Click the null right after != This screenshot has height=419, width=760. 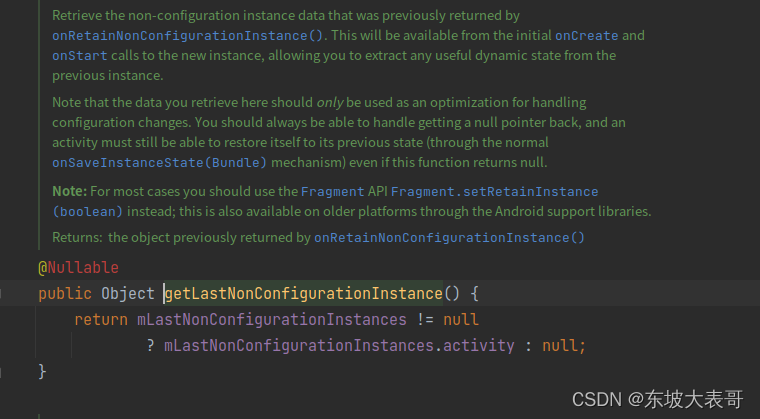[x=461, y=320]
